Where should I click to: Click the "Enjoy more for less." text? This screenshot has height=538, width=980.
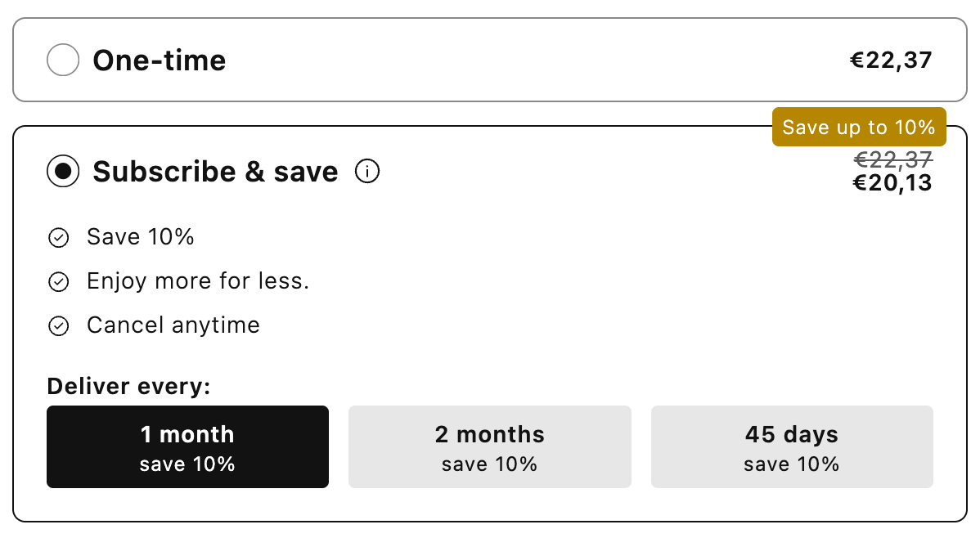pos(198,281)
